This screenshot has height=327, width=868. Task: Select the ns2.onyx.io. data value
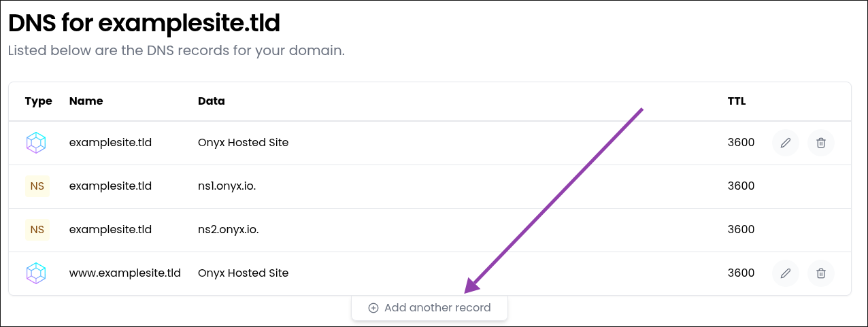point(228,230)
